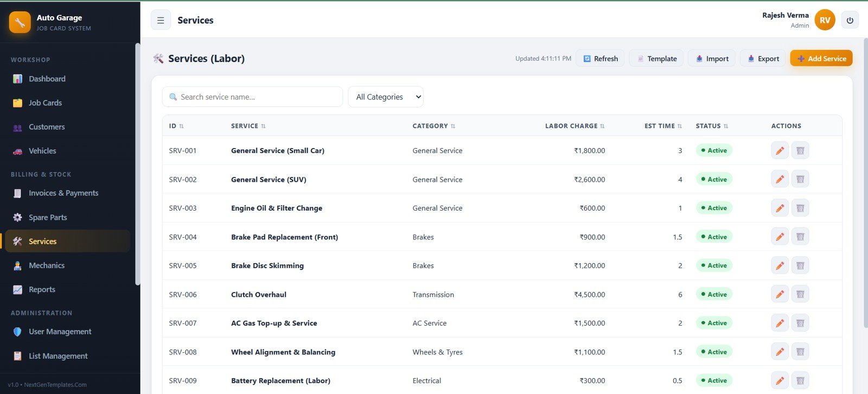868x394 pixels.
Task: Click the AC Service category cell
Action: tap(429, 323)
